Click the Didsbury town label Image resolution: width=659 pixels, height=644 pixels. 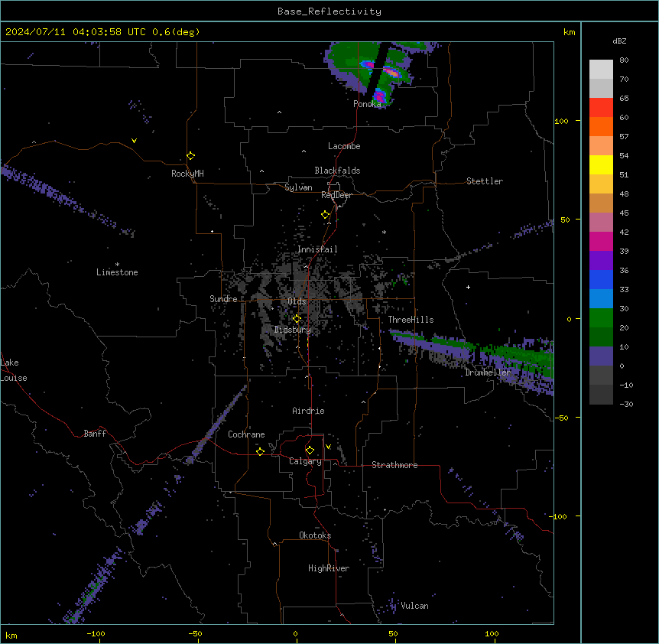tap(293, 330)
